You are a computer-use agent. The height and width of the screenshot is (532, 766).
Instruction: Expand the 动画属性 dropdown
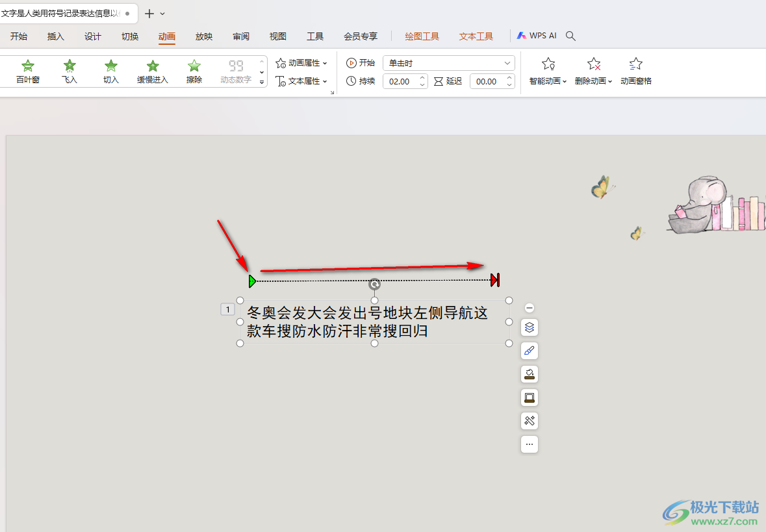(301, 63)
